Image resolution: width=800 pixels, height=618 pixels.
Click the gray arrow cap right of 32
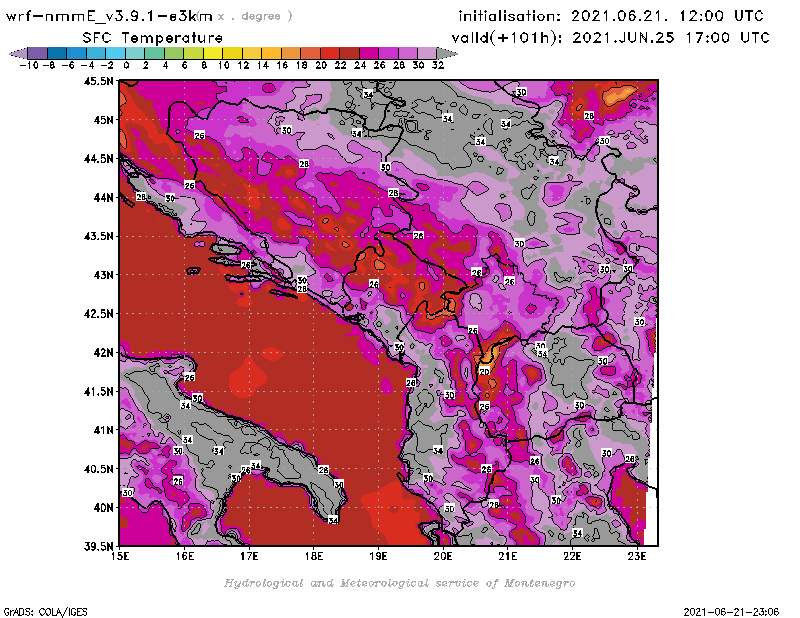point(447,53)
